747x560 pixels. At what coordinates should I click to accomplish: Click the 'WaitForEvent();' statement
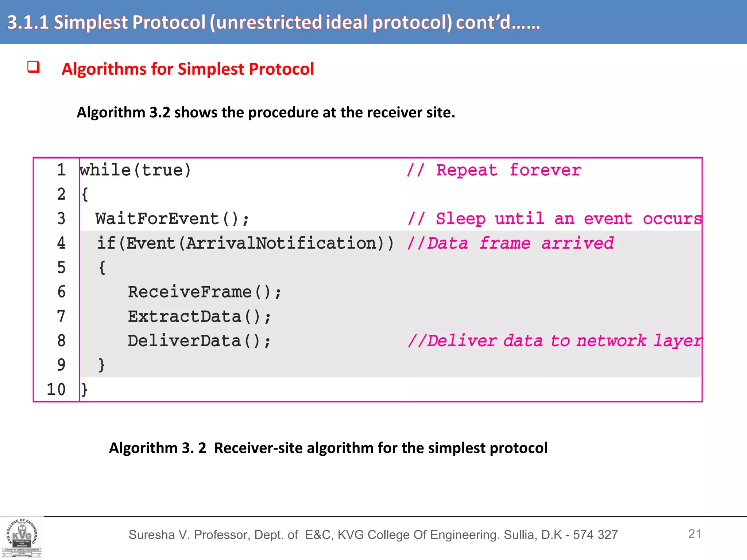[172, 219]
